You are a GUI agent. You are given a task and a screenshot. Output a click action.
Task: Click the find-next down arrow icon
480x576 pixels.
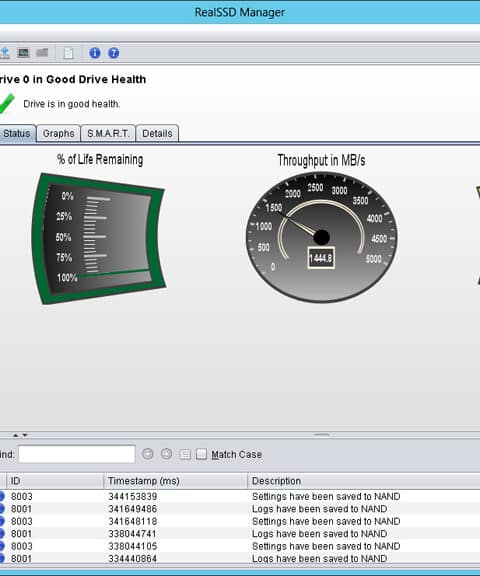[x=148, y=454]
